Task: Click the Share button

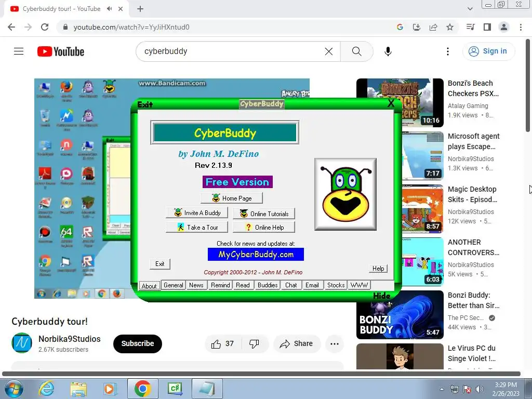Action: tap(296, 344)
